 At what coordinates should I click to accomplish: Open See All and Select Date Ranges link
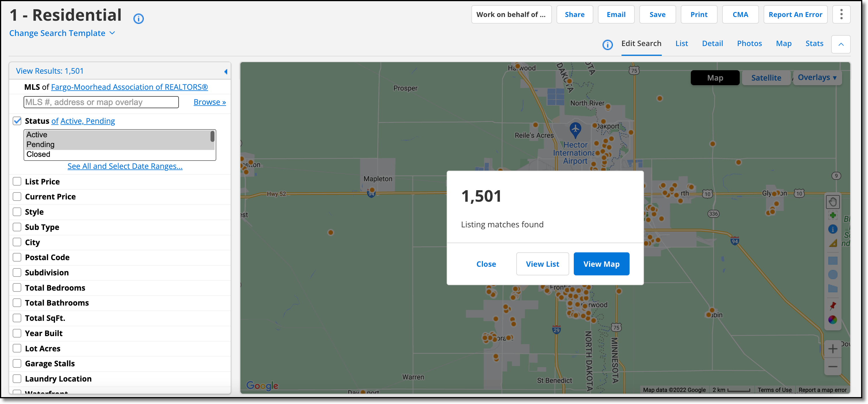[x=125, y=166]
